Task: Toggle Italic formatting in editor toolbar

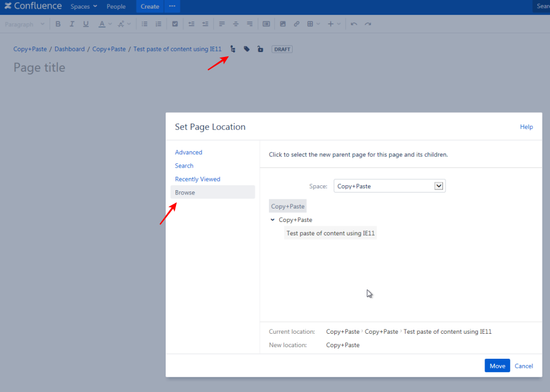Action: (x=72, y=24)
